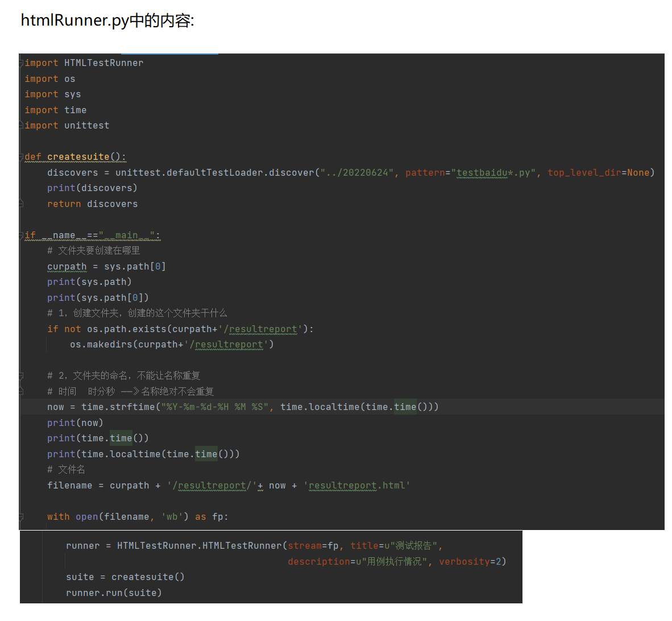Click 'runner = HTMLTestRunner.HTMLTestRunner' line
The height and width of the screenshot is (621, 672).
(x=255, y=546)
